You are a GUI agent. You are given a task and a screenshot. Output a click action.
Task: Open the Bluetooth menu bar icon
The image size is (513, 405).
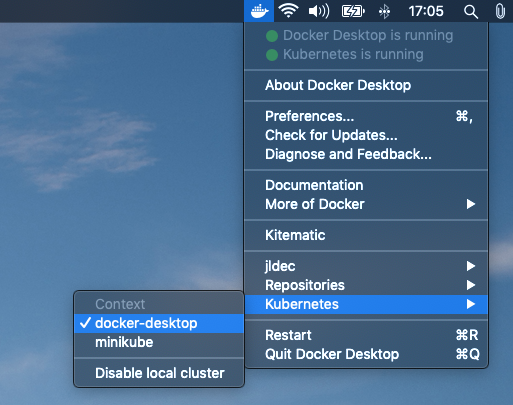[384, 12]
